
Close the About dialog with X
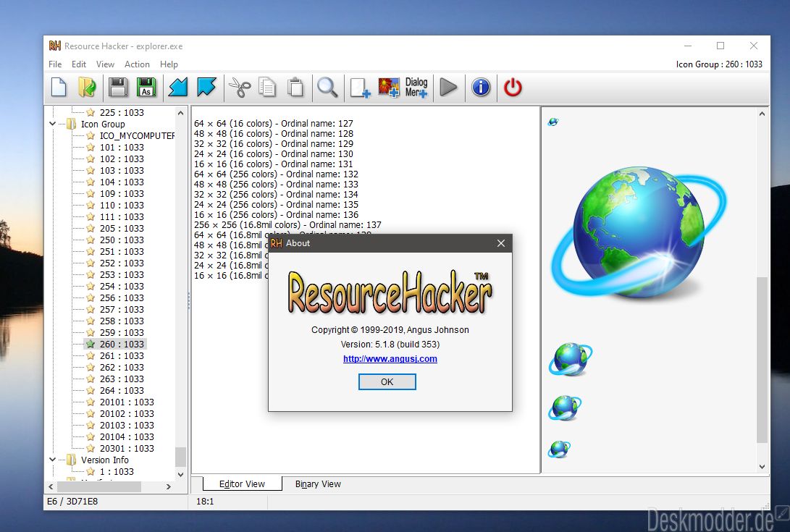[x=501, y=243]
